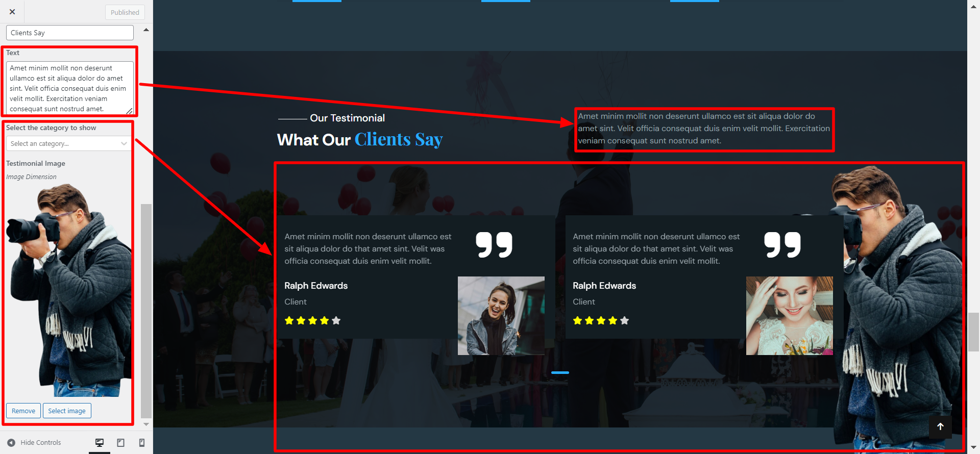Click inside the Text description textarea
Viewport: 980px width, 454px height.
point(69,88)
